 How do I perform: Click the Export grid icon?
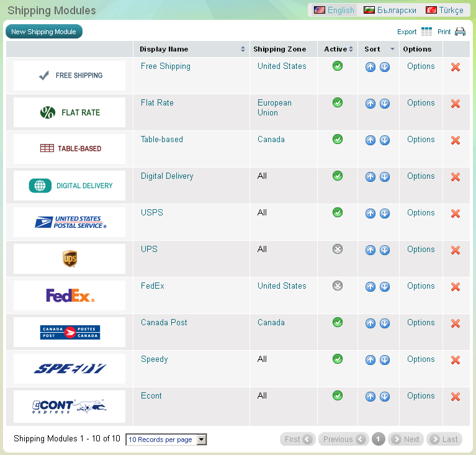click(426, 32)
